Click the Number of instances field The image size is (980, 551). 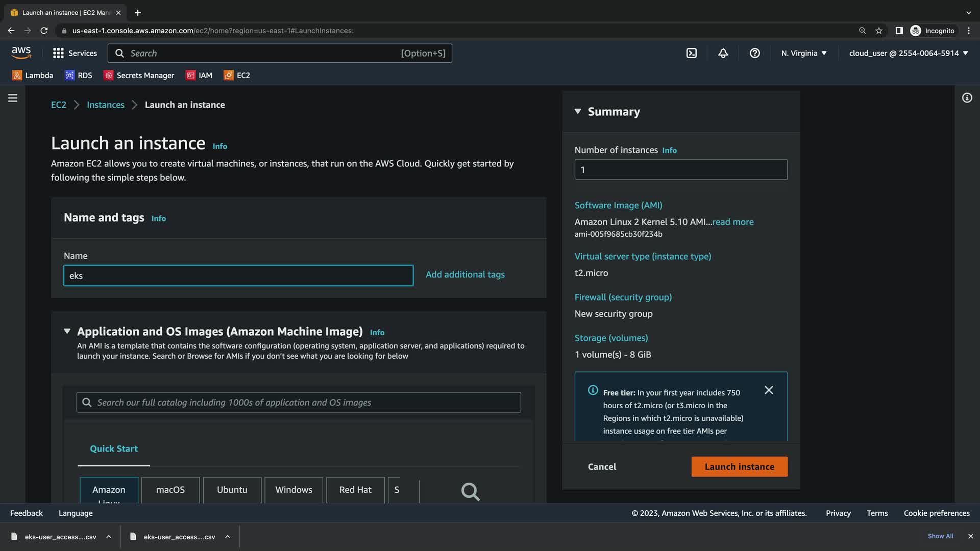[680, 170]
